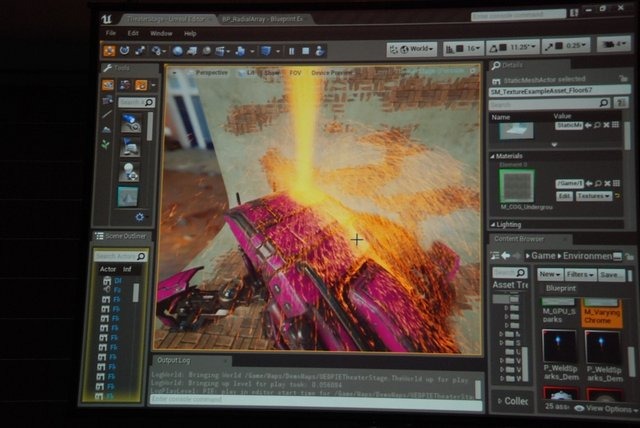Click the yellow reset arrow next to Textures
The height and width of the screenshot is (428, 640).
point(617,196)
